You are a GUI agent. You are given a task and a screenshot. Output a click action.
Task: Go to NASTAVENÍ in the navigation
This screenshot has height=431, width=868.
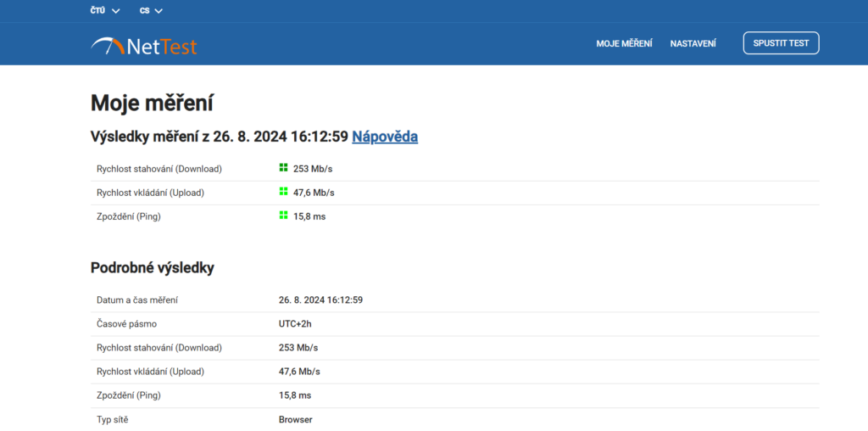(x=693, y=43)
